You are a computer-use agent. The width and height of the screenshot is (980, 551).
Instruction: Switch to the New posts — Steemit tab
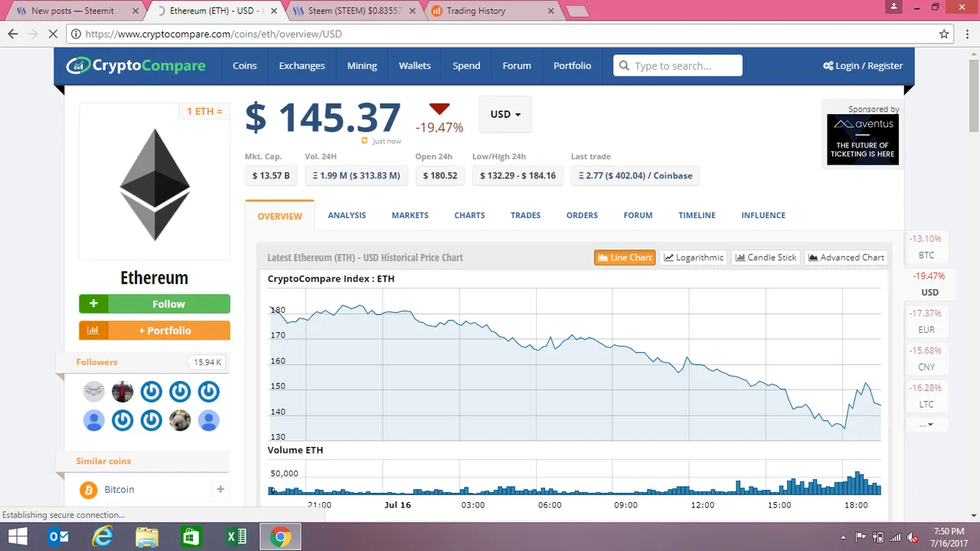click(x=73, y=11)
